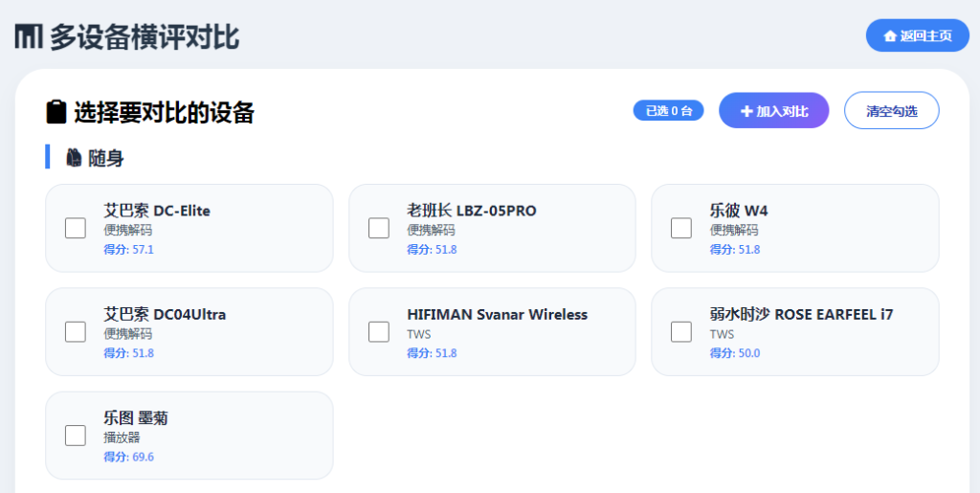Select the 老班长 LBZ-05PRO checkbox
Image resolution: width=980 pixels, height=493 pixels.
point(379,228)
